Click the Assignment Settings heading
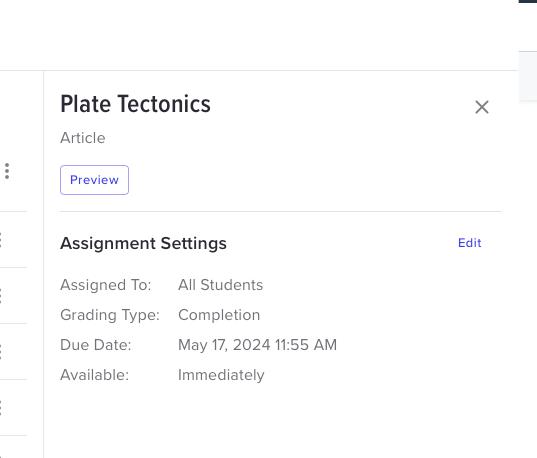 (x=143, y=244)
